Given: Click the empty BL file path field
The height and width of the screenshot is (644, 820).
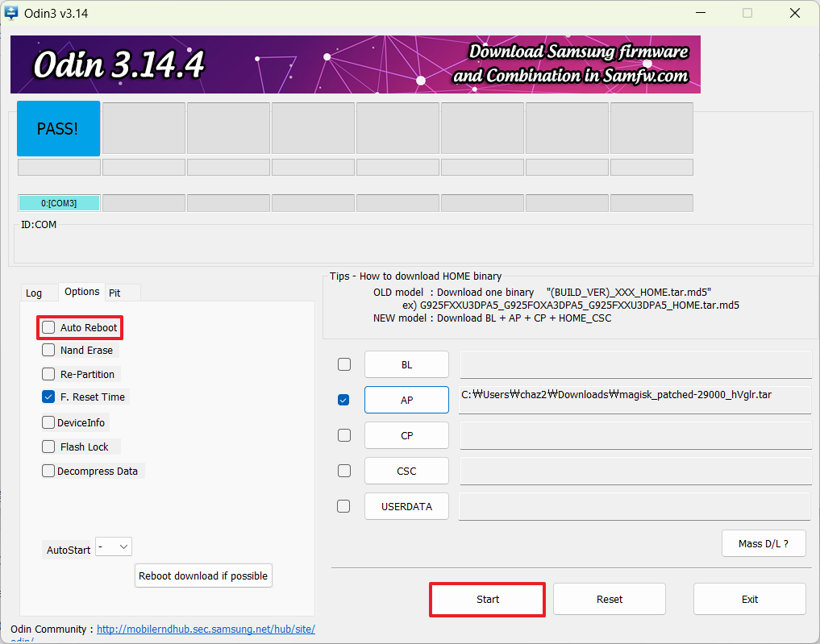Looking at the screenshot, I should 636,365.
